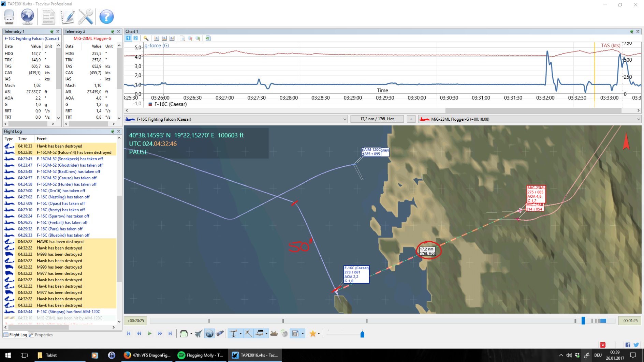Click the drive icon in the main toolbar

(x=9, y=16)
